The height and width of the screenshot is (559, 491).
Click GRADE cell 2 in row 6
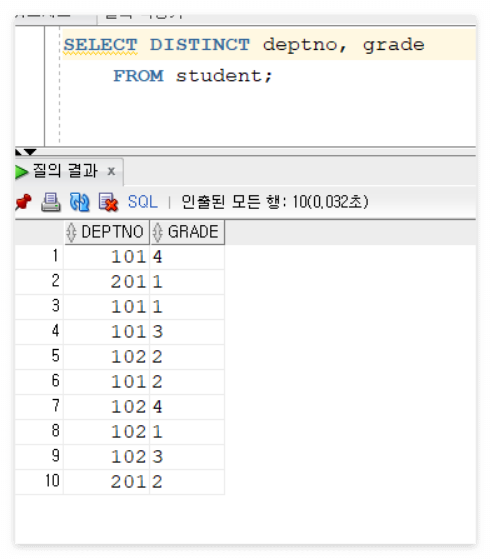(187, 381)
